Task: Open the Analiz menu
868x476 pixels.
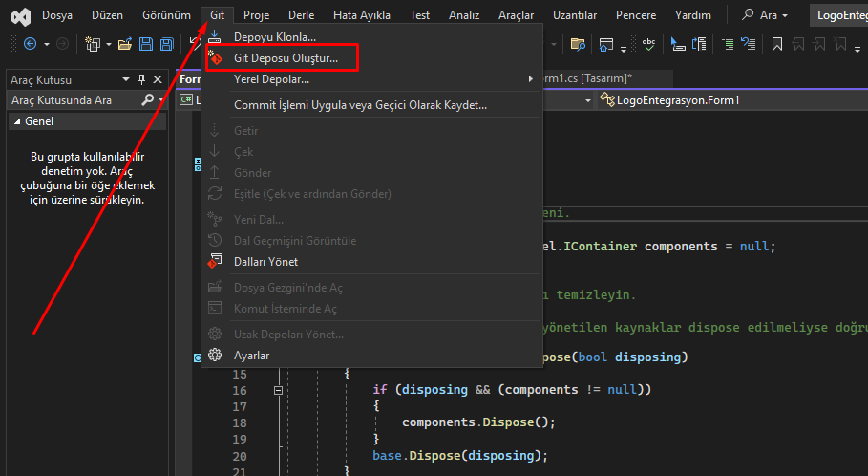Action: [464, 15]
